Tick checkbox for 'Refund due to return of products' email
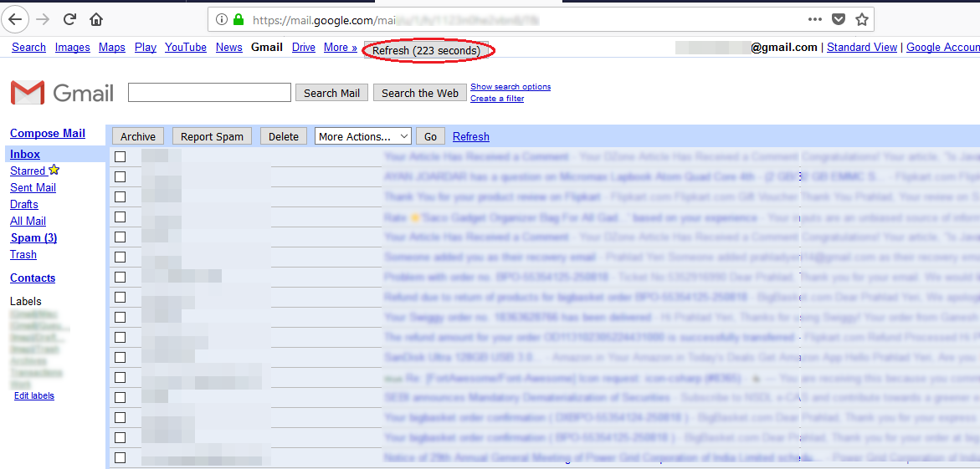The height and width of the screenshot is (469, 980). (120, 297)
